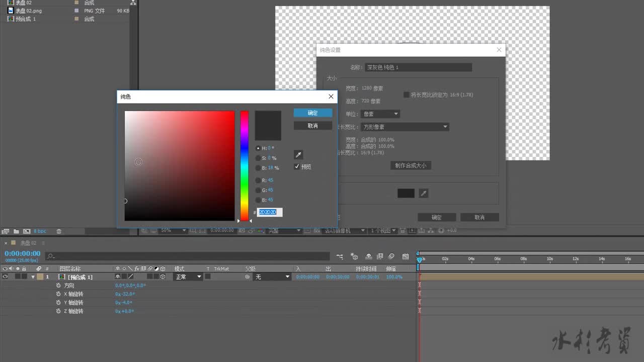Screen dimensions: 644x362
Task: Click parent pick whip on 预合成 1 layer
Action: (x=247, y=277)
